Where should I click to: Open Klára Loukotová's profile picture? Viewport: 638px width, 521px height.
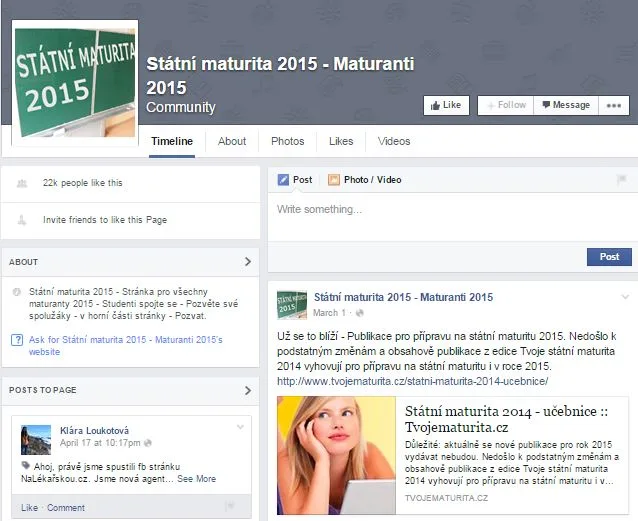point(36,440)
